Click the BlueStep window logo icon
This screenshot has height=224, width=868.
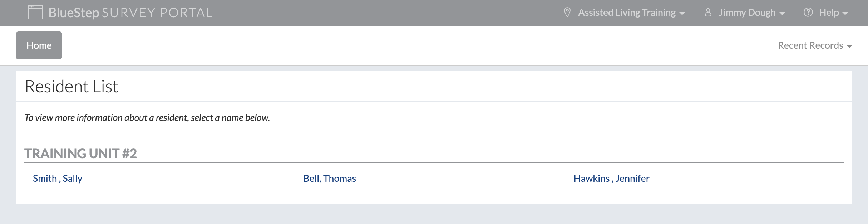[35, 12]
